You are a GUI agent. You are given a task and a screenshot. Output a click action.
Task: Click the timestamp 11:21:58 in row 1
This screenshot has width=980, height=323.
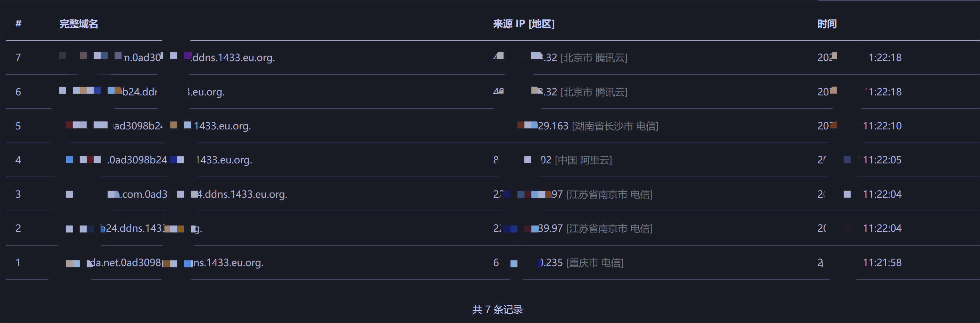tap(882, 263)
